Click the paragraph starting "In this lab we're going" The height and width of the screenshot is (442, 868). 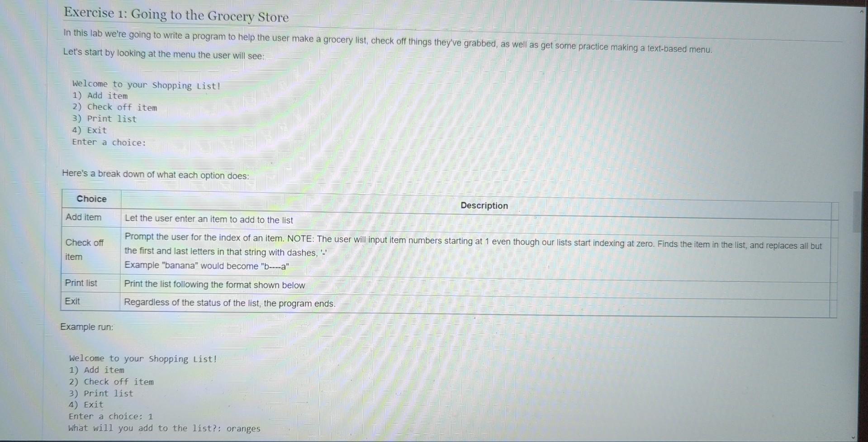(388, 41)
